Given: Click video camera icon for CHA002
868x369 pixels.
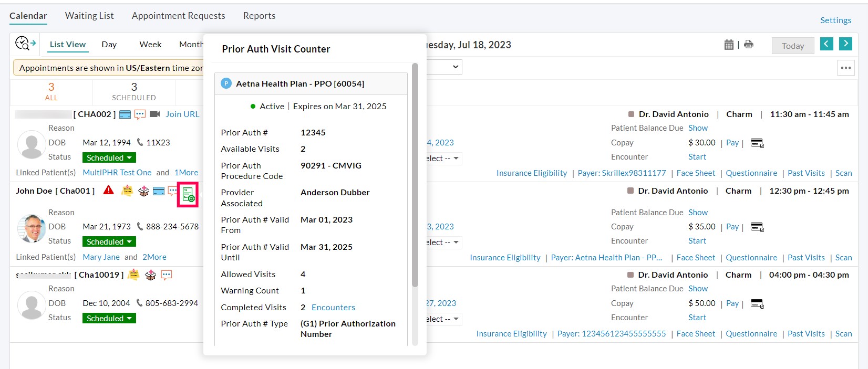Looking at the screenshot, I should 154,114.
